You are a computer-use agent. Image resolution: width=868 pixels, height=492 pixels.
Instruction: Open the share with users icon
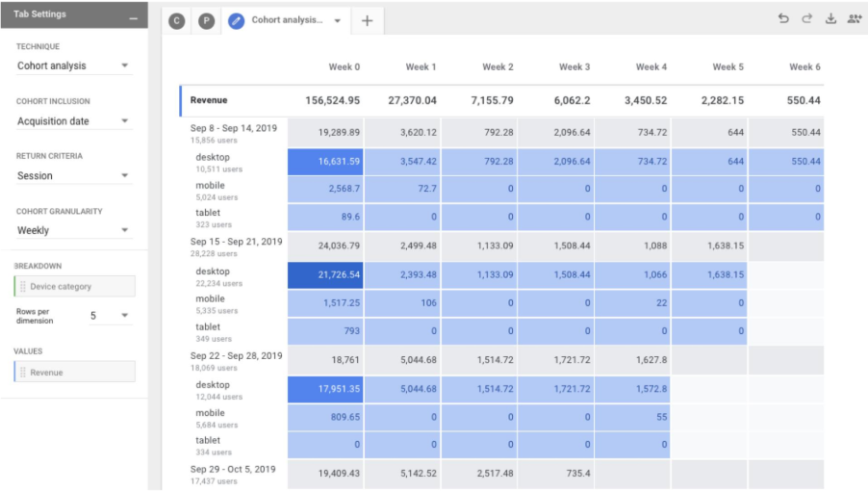[x=854, y=19]
